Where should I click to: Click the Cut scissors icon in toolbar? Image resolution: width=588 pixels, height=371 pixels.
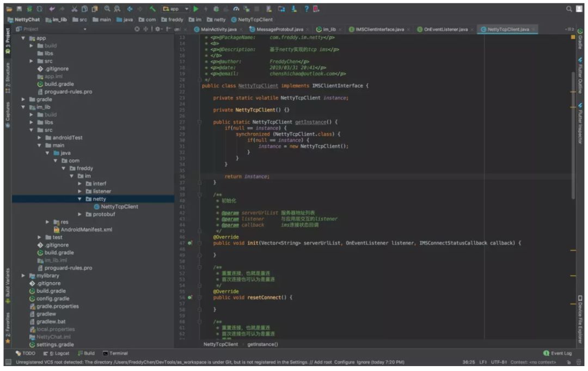coord(75,9)
